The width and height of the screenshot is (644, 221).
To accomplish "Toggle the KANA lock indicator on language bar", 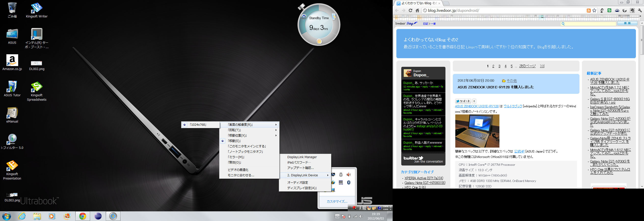I will [x=386, y=209].
